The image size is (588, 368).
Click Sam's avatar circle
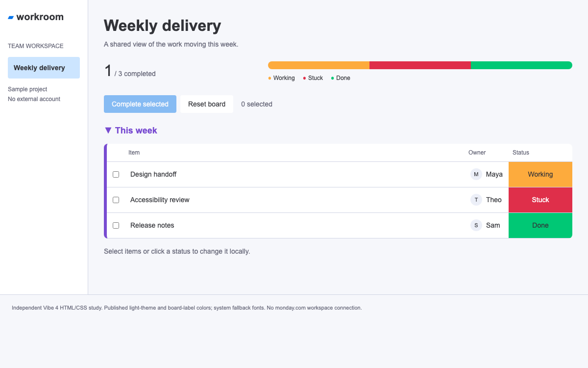click(x=476, y=225)
